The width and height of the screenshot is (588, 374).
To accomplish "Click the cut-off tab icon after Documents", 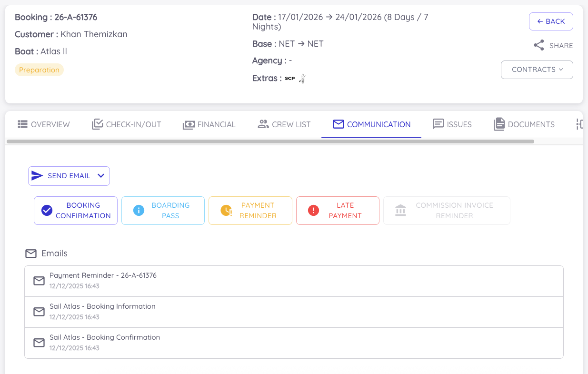I will coord(579,124).
